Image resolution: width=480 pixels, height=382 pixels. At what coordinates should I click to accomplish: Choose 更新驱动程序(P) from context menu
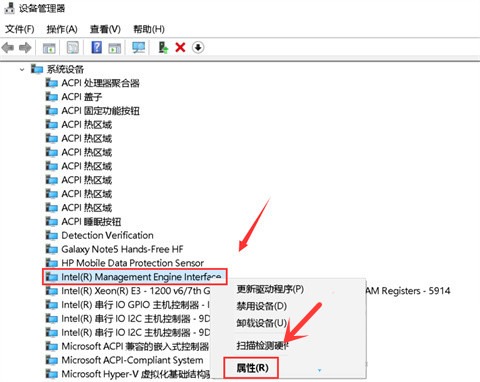[x=270, y=289]
